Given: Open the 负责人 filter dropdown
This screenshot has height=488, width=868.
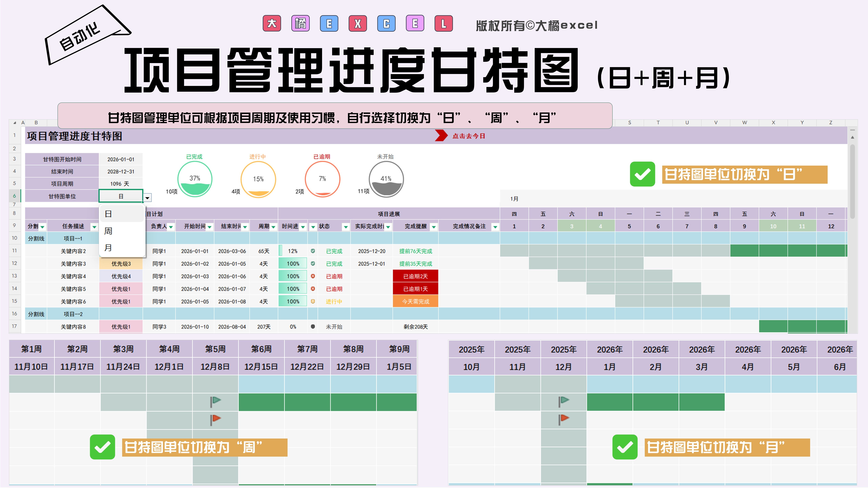Looking at the screenshot, I should point(171,227).
